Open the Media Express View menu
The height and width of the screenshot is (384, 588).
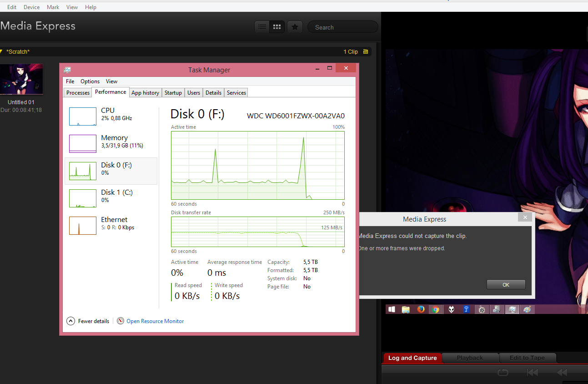coord(72,7)
